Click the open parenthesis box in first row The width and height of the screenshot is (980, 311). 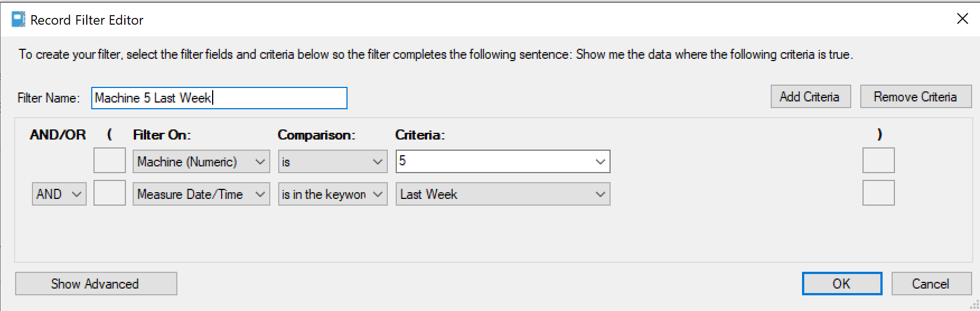pos(110,161)
